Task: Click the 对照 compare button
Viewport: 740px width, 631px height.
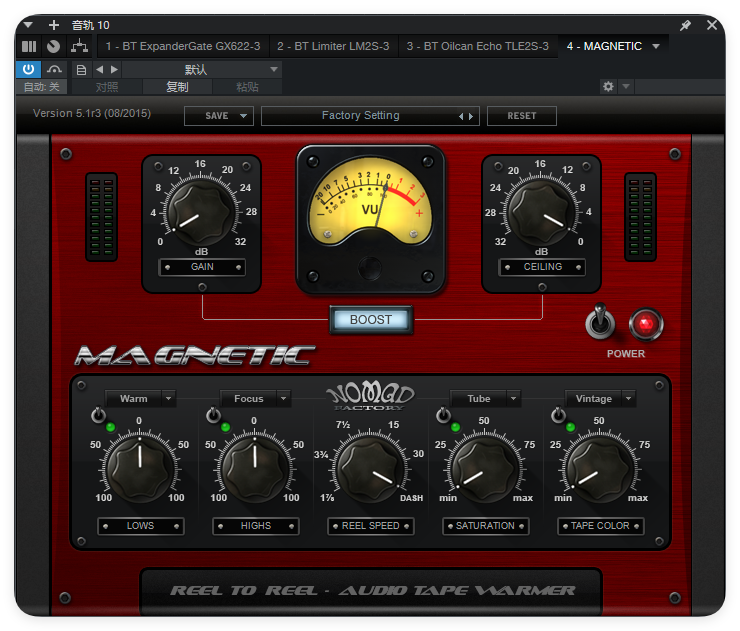Action: pyautogui.click(x=107, y=87)
